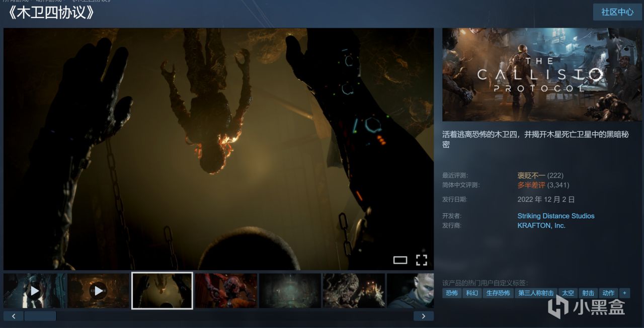Click the right arrow of thumbnail strip
The height and width of the screenshot is (328, 644).
424,316
